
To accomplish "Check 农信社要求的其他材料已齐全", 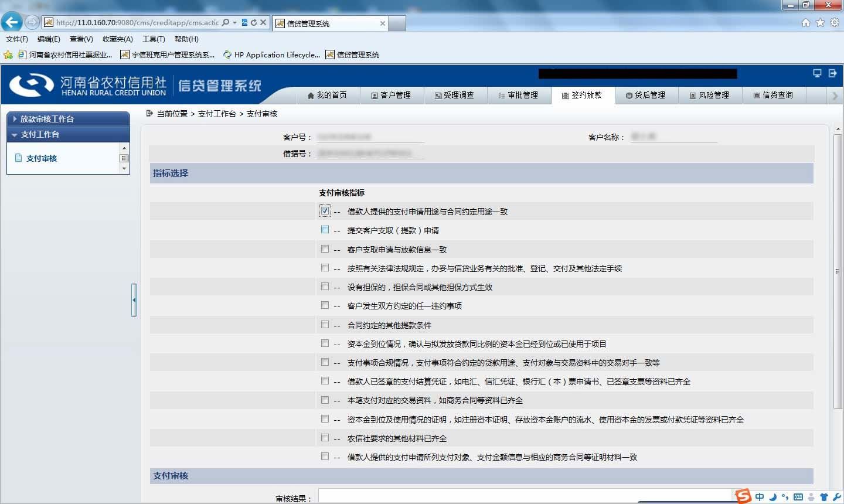I will pos(325,437).
